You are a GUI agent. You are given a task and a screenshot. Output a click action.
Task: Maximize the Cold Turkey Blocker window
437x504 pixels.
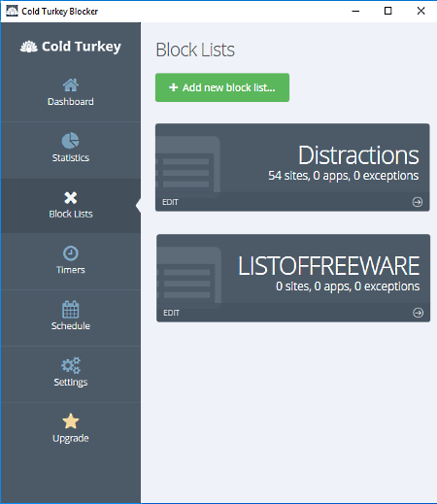tap(387, 11)
